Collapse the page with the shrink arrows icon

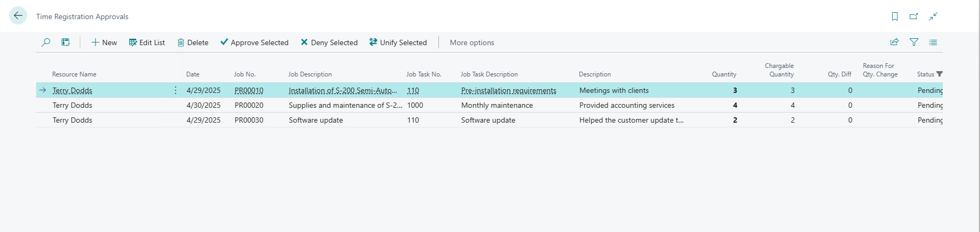tap(933, 16)
